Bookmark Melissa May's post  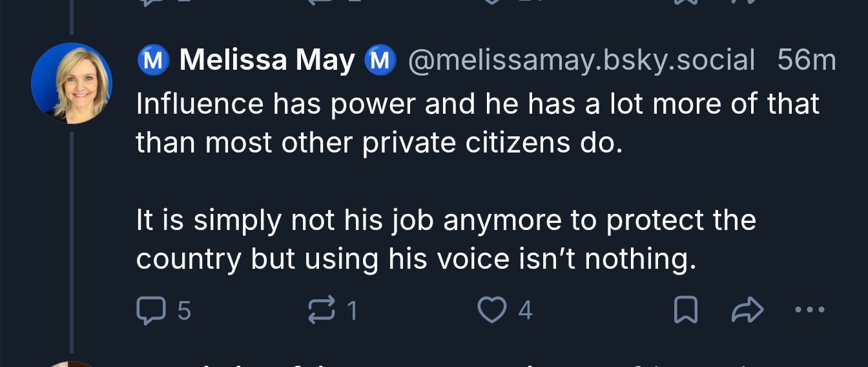[x=685, y=311]
